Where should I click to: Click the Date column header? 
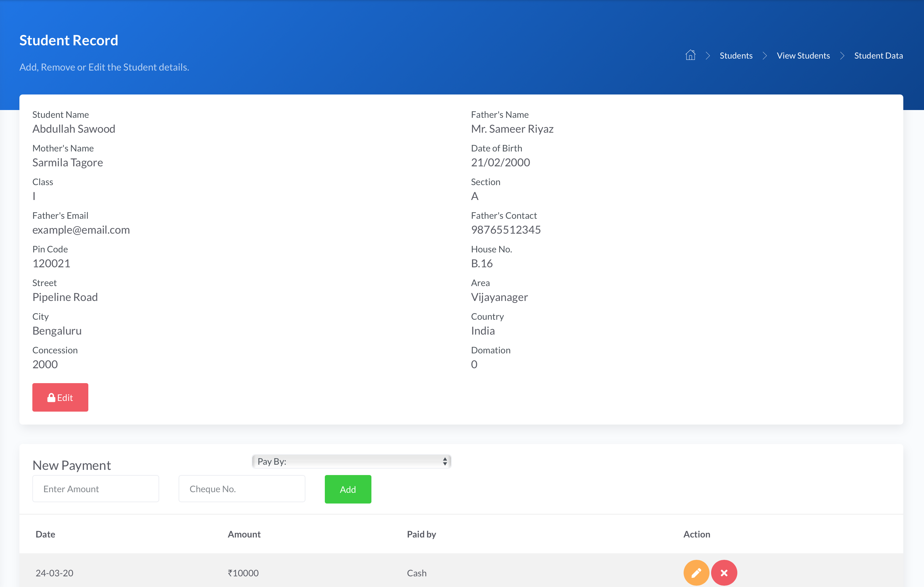coord(45,534)
